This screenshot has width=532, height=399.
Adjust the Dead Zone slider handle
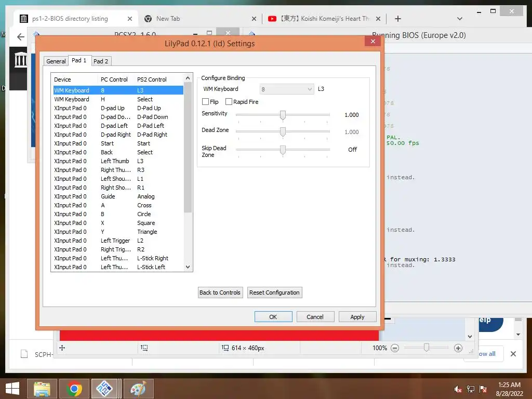283,131
